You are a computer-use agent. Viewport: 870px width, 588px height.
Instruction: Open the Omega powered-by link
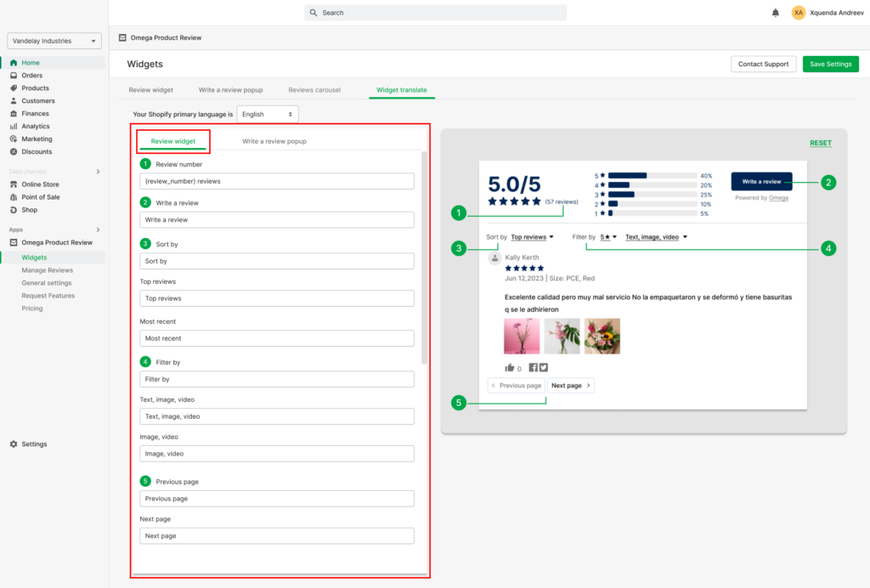(x=778, y=198)
